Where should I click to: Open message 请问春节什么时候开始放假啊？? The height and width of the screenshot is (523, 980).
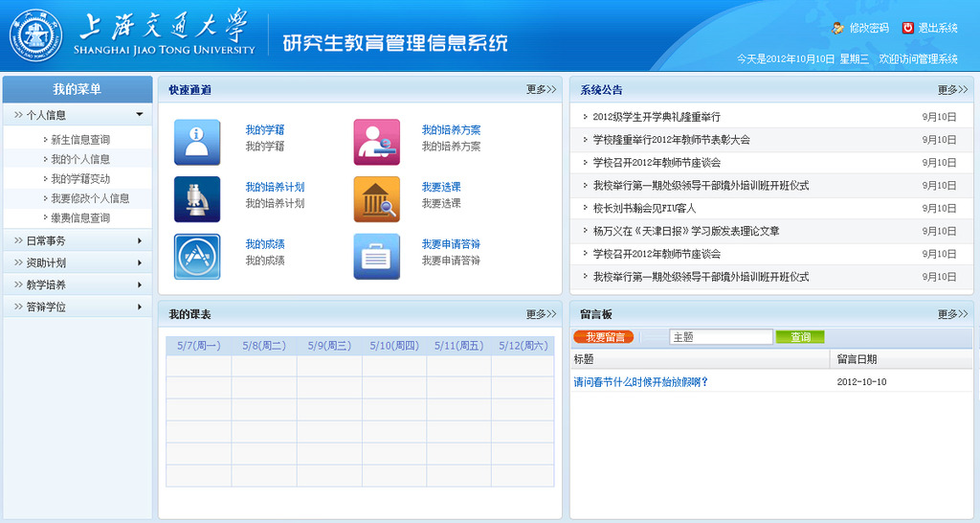[640, 381]
